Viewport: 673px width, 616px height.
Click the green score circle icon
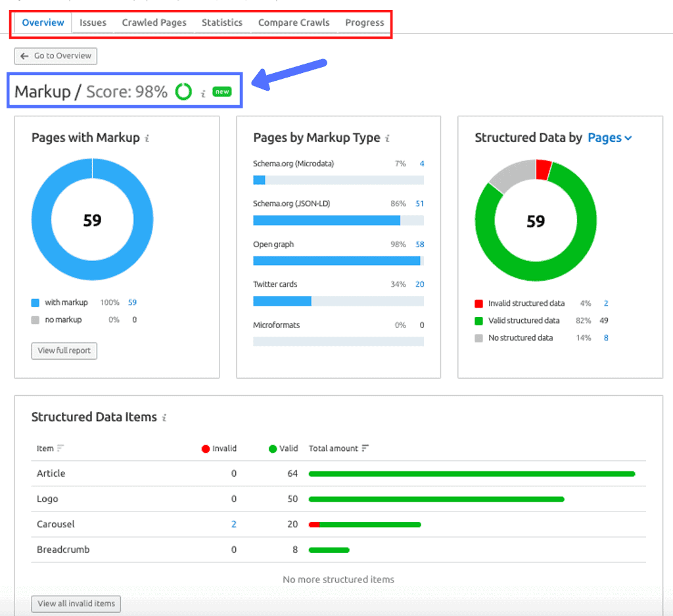183,91
